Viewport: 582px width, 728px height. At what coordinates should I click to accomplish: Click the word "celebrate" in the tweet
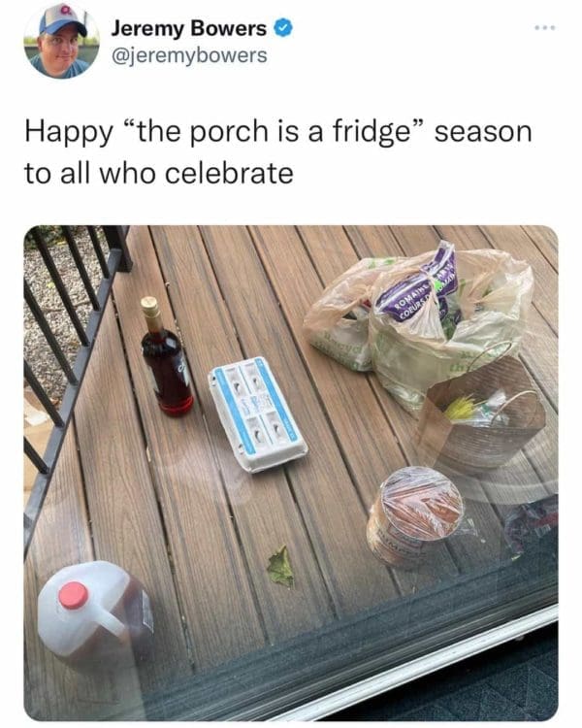click(229, 174)
